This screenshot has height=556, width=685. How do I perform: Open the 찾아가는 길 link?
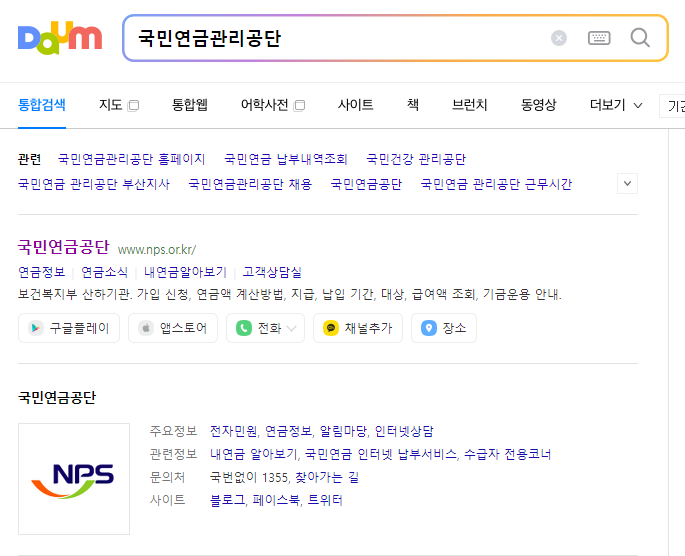click(327, 477)
